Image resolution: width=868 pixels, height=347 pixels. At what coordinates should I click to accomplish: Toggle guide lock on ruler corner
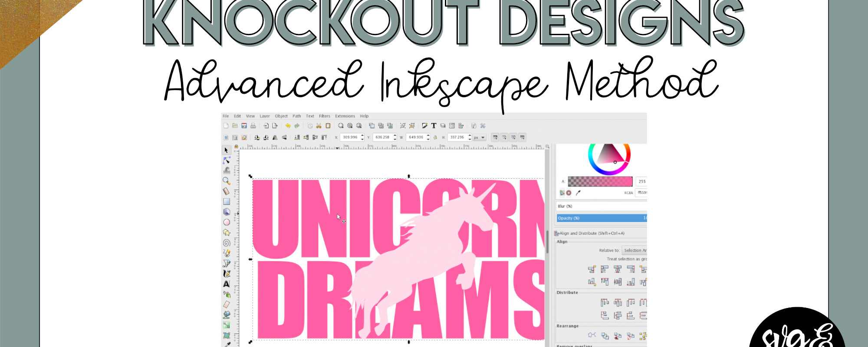(236, 146)
